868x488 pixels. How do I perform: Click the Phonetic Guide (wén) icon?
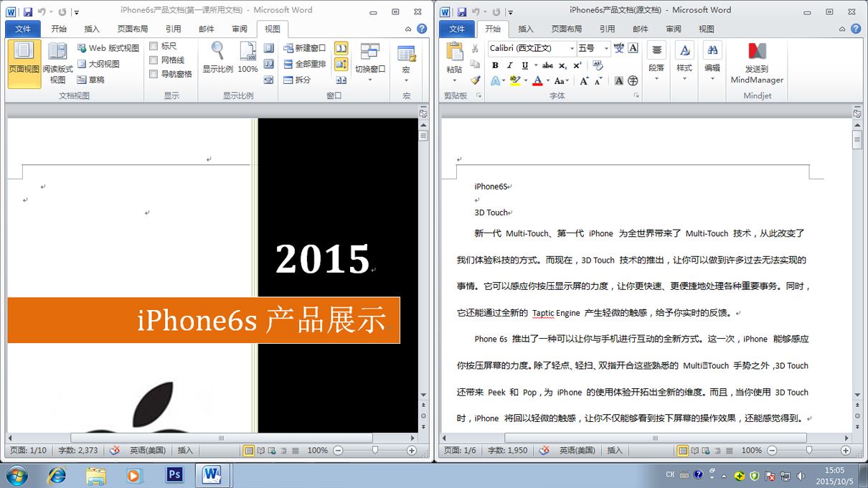(x=619, y=48)
